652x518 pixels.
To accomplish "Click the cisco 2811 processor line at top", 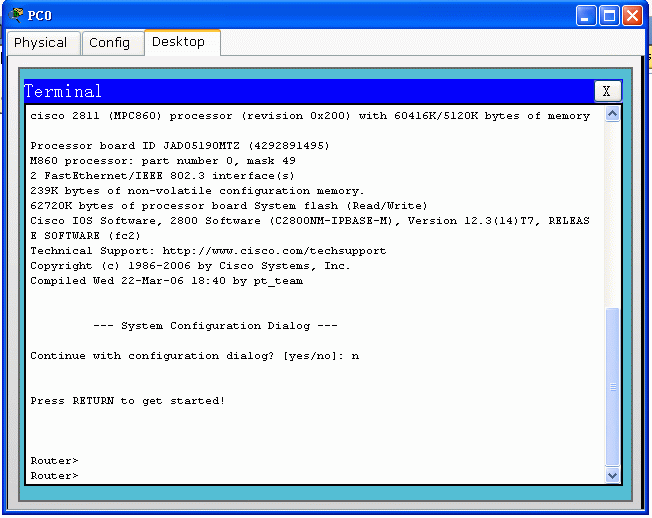I will (x=309, y=116).
